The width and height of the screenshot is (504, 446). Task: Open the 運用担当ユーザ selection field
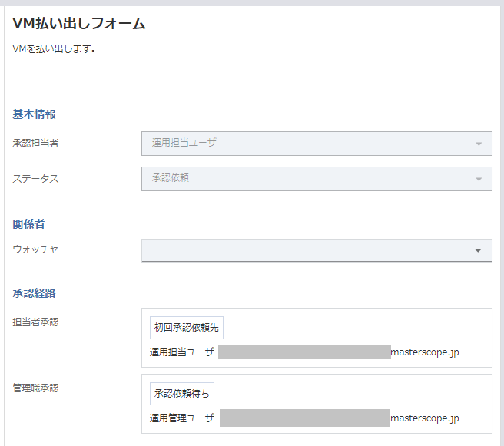(307, 144)
